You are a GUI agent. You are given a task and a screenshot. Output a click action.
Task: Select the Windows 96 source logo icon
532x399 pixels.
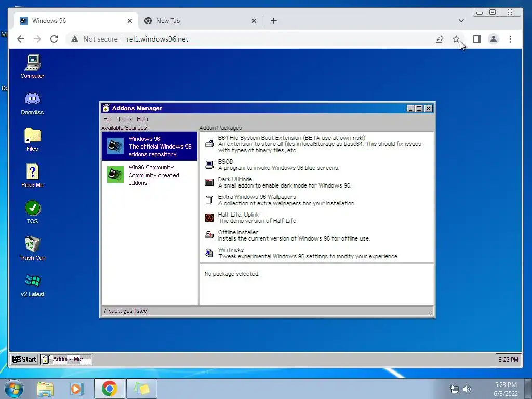[115, 146]
